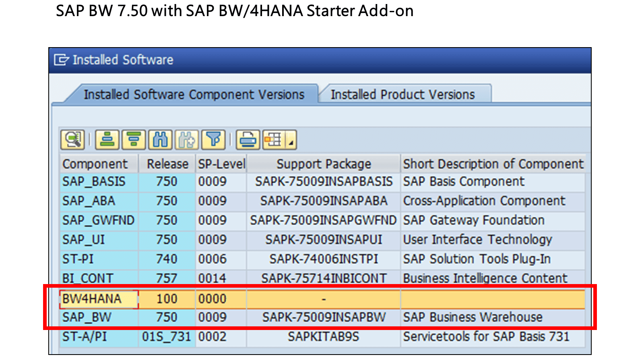This screenshot has width=644, height=359.
Task: Select the SAP_BASIS component cell
Action: [99, 182]
